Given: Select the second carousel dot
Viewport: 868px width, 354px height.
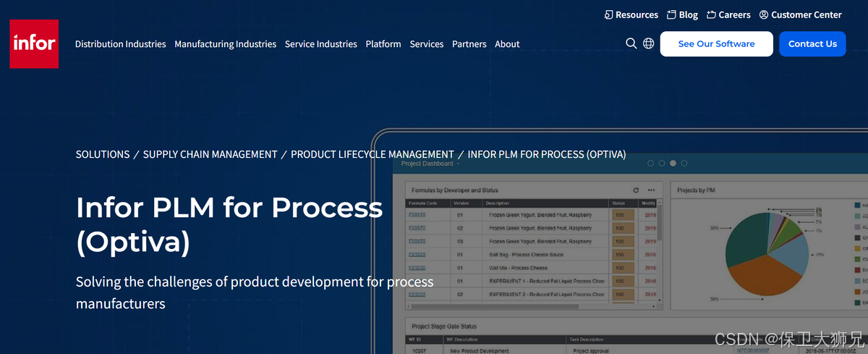Looking at the screenshot, I should [x=662, y=164].
